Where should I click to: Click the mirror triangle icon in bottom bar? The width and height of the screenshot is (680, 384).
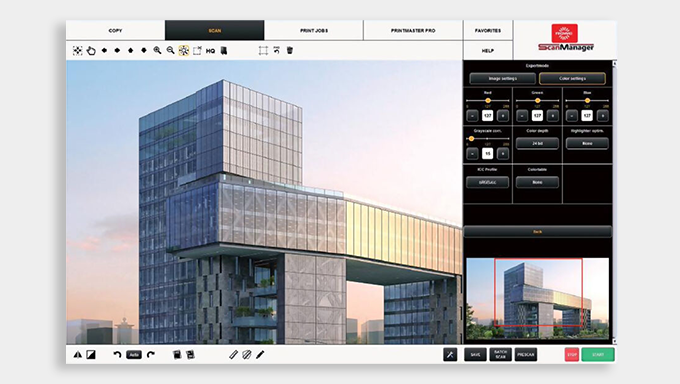78,354
